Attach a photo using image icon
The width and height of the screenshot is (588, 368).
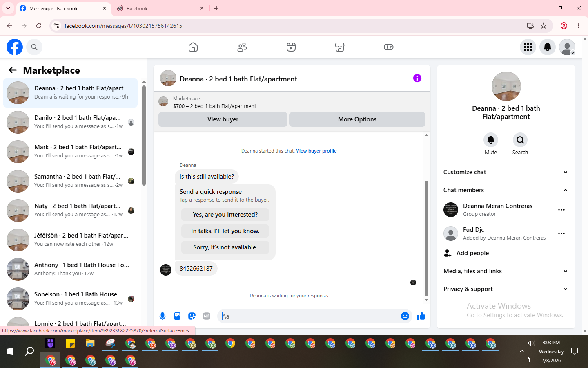pos(177,316)
